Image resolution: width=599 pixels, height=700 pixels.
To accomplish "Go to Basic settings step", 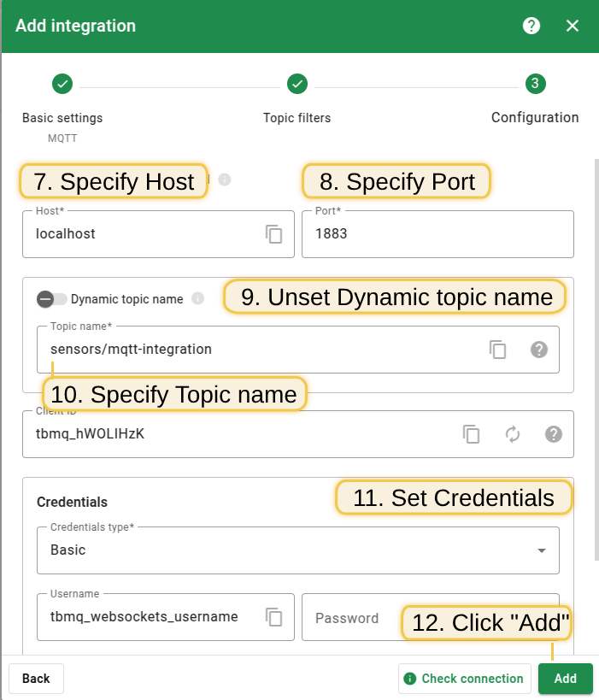I will (x=62, y=84).
